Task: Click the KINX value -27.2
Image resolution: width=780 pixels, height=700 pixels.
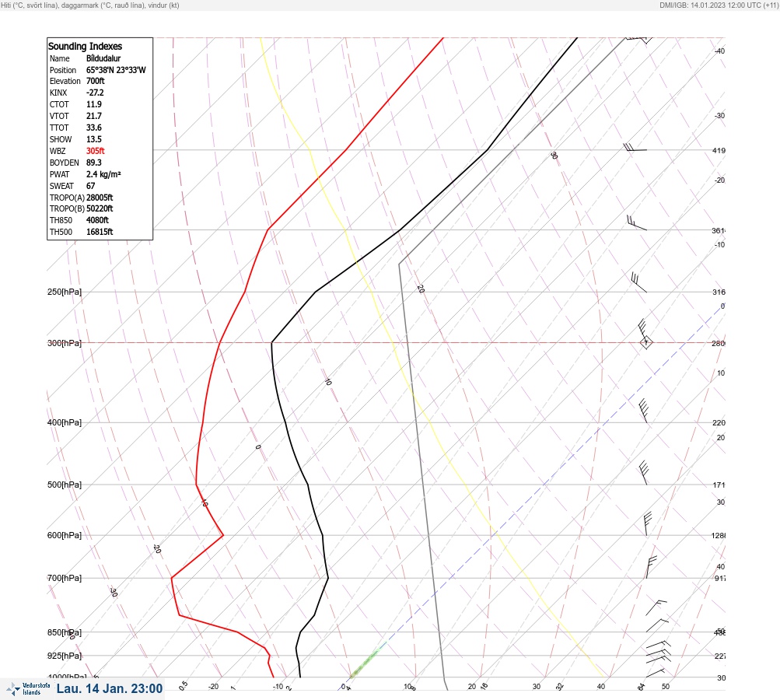Action: [95, 93]
